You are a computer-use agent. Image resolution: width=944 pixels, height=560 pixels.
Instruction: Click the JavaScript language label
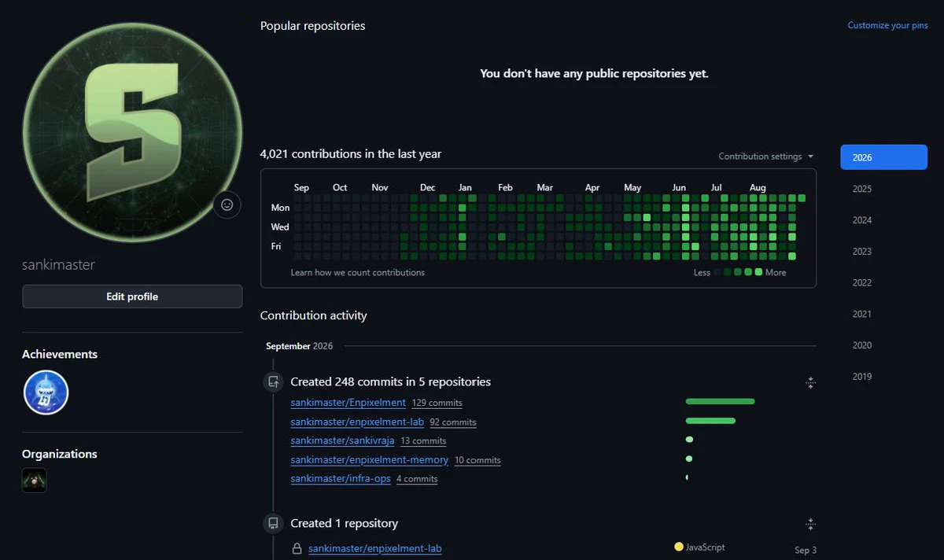706,547
